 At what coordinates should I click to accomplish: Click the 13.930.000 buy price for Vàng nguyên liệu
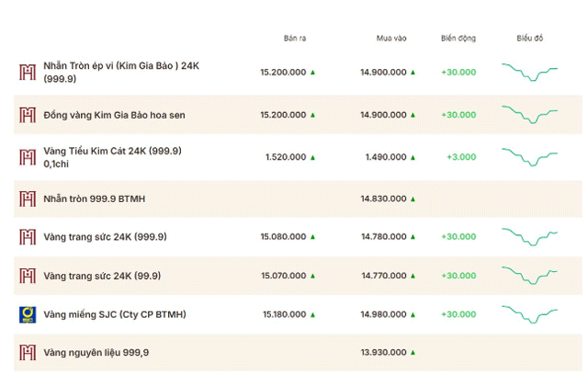tap(384, 353)
